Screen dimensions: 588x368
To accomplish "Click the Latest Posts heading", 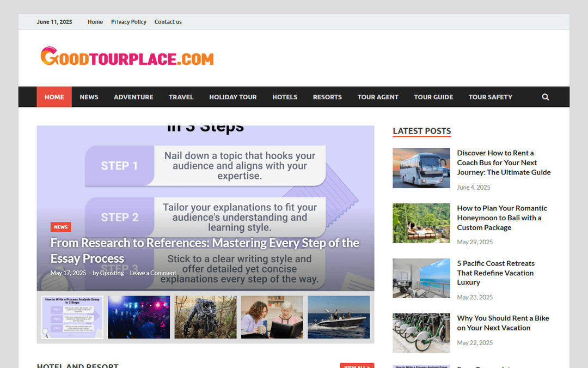I will [422, 131].
